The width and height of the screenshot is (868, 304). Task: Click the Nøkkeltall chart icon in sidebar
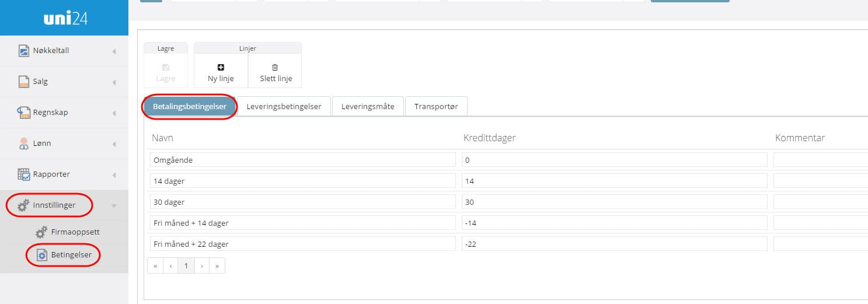click(24, 51)
